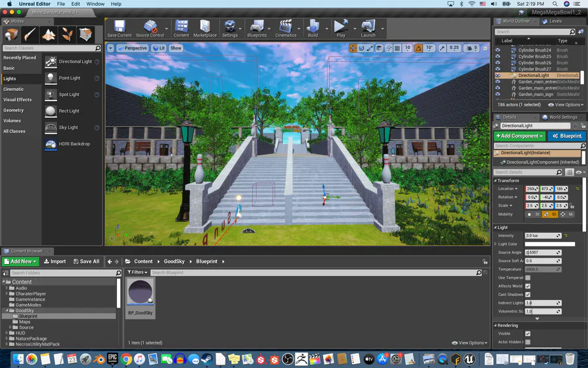Pick the Directional Light actor icon

50,61
